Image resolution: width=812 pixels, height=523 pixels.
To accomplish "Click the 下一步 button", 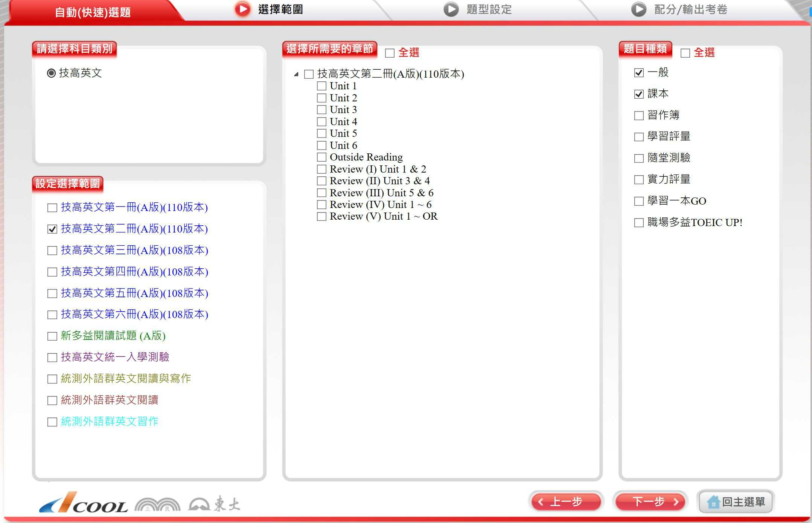I will pyautogui.click(x=650, y=502).
